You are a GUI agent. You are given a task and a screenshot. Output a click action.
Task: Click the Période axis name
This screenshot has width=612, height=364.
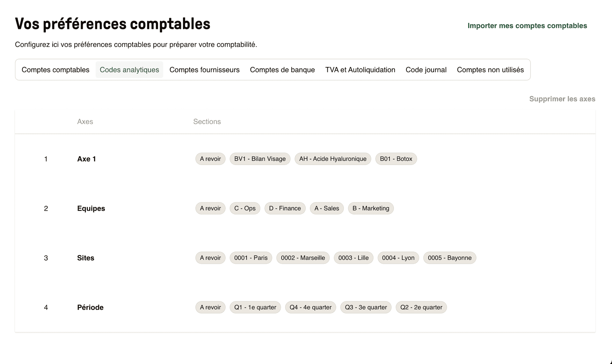(90, 307)
